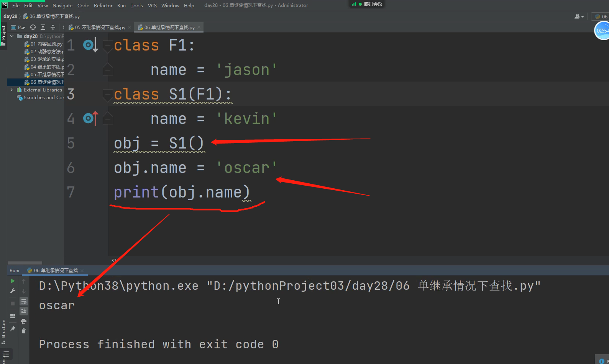Open the Edit menu
This screenshot has width=609, height=364.
(x=28, y=5)
